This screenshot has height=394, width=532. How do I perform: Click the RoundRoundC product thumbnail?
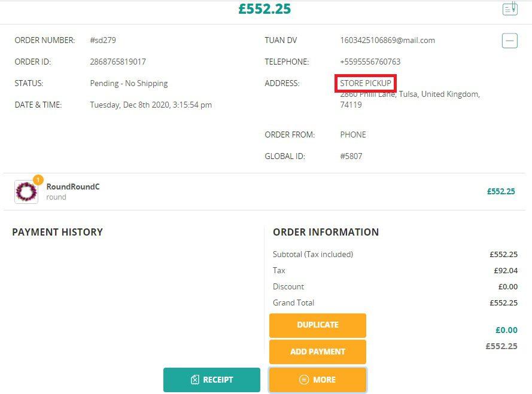coord(26,192)
